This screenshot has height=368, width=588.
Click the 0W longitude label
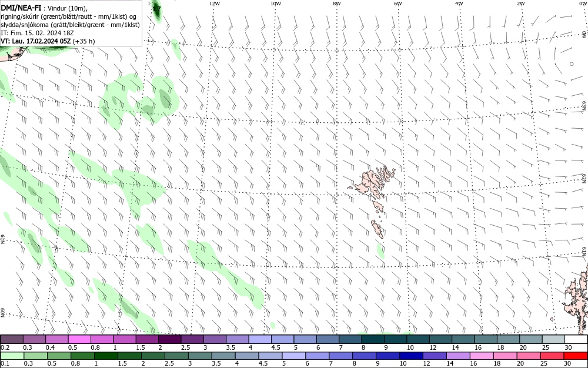coord(582,4)
